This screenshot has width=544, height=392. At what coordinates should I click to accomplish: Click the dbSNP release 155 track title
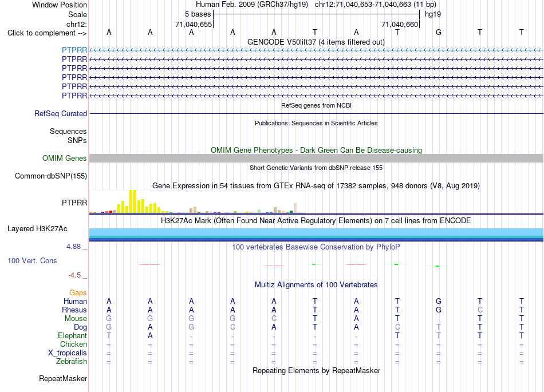(316, 168)
